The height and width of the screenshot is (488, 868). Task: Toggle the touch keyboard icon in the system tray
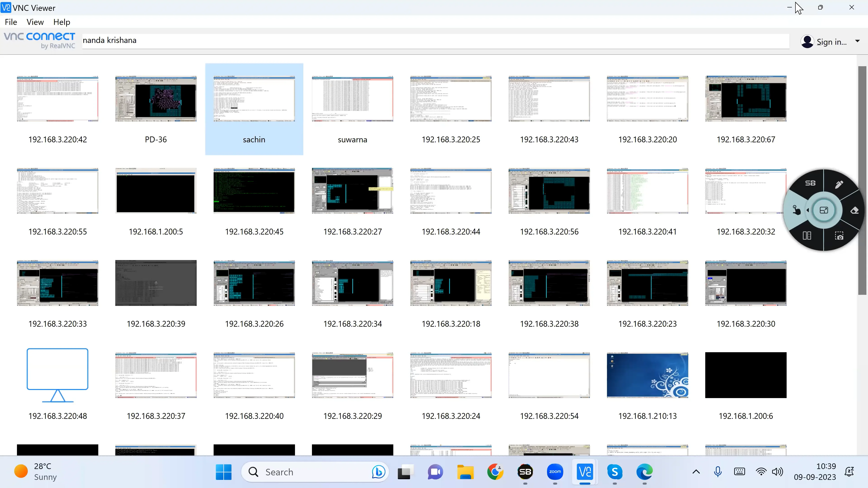(x=740, y=472)
